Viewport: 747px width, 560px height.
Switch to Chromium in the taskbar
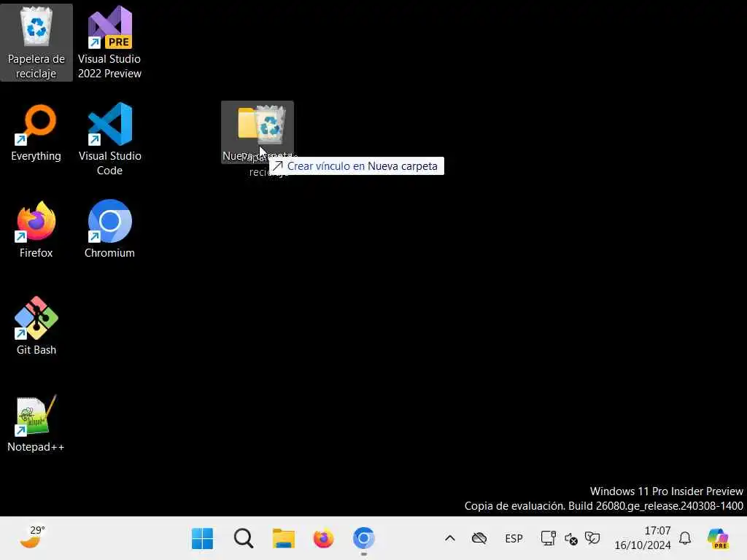pyautogui.click(x=363, y=539)
